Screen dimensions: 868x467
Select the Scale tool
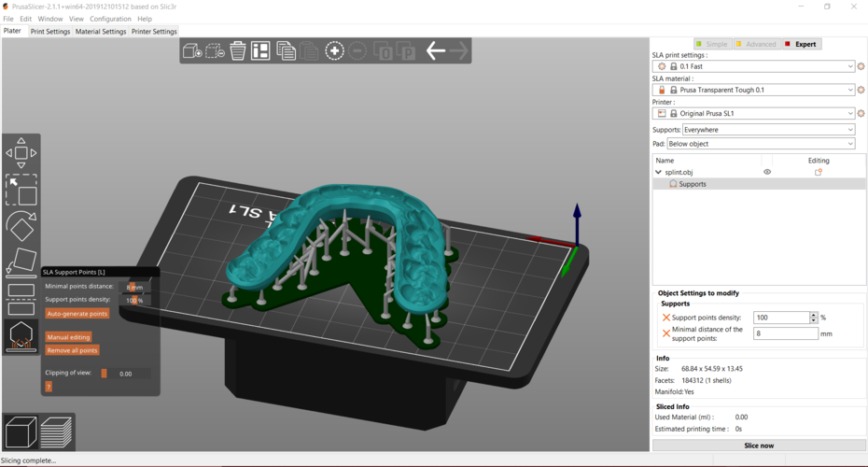21,190
